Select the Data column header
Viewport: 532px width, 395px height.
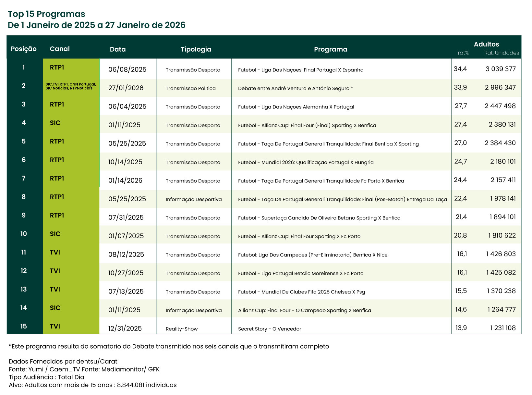click(x=117, y=49)
